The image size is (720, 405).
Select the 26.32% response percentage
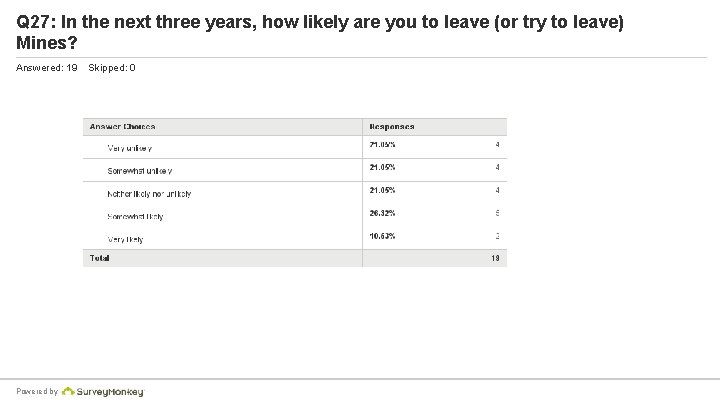pyautogui.click(x=382, y=213)
